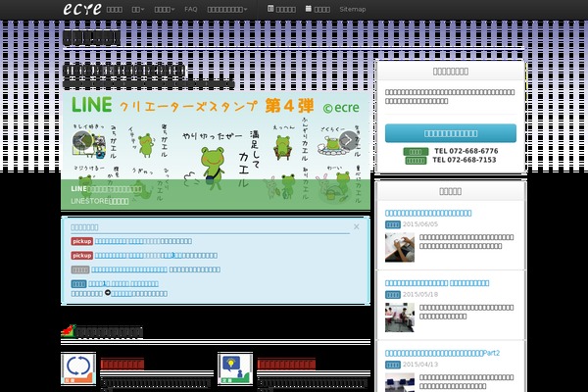Expand the narrowest dropdown in the top navbar
Viewport: 588px width, 392px height.
138,9
